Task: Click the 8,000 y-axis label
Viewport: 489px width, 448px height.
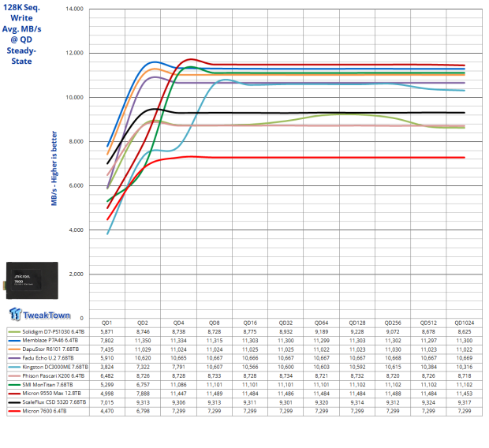Action: pyautogui.click(x=76, y=142)
